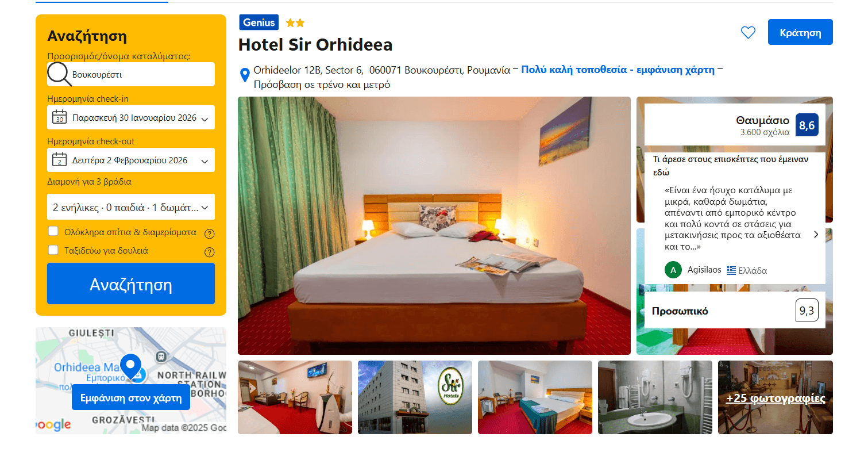Open the +25 φωτογραφίες gallery thumbnail
The width and height of the screenshot is (868, 452).
(x=776, y=397)
